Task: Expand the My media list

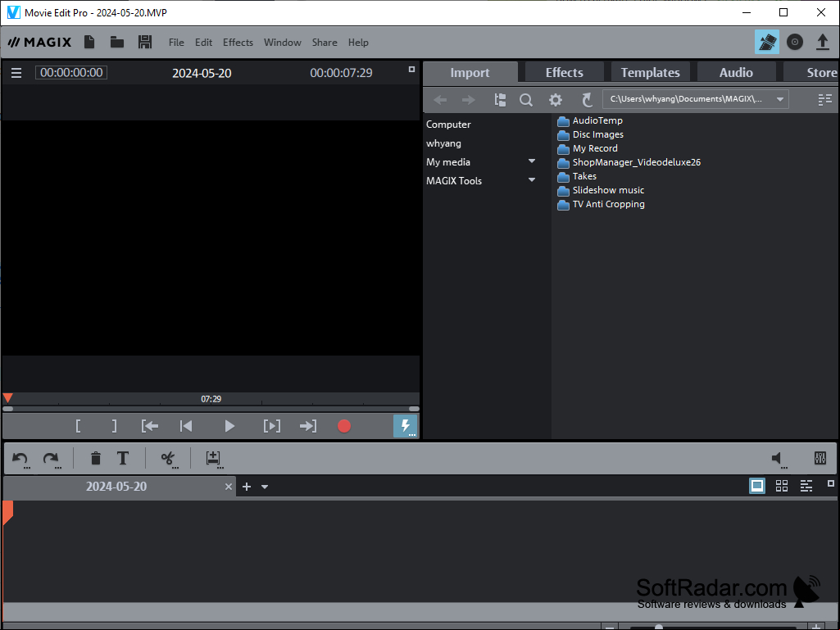Action: point(531,161)
